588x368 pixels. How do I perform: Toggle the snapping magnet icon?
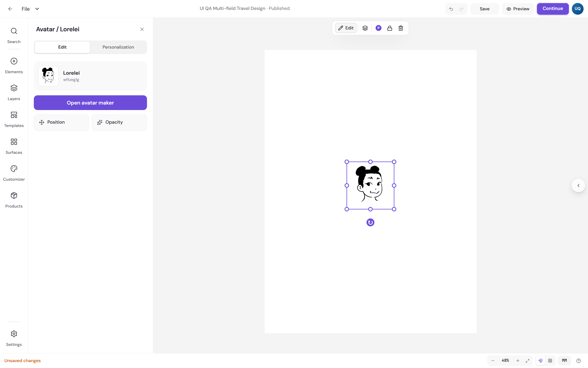coord(541,360)
